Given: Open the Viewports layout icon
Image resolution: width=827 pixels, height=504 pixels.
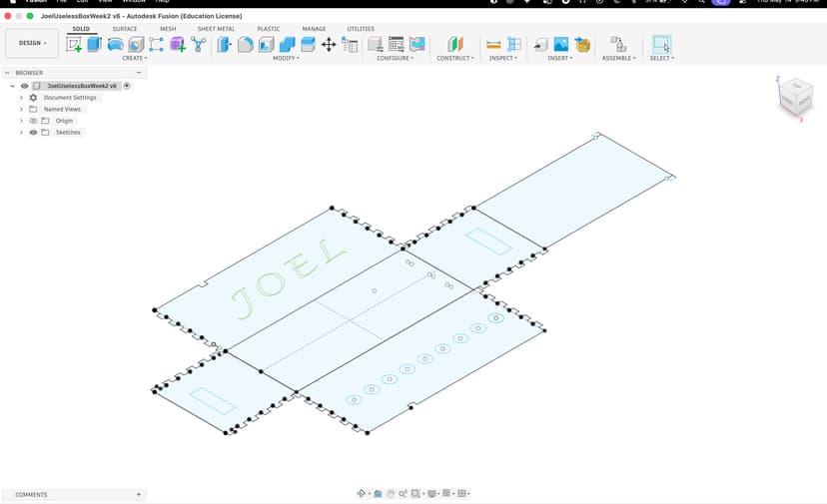Looking at the screenshot, I should click(x=462, y=493).
